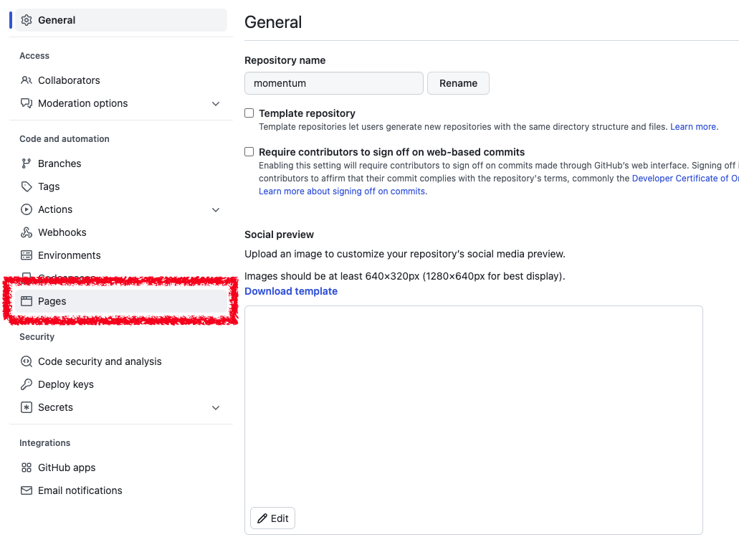739x560 pixels.
Task: Click the Email notifications envelope icon
Action: (x=27, y=490)
